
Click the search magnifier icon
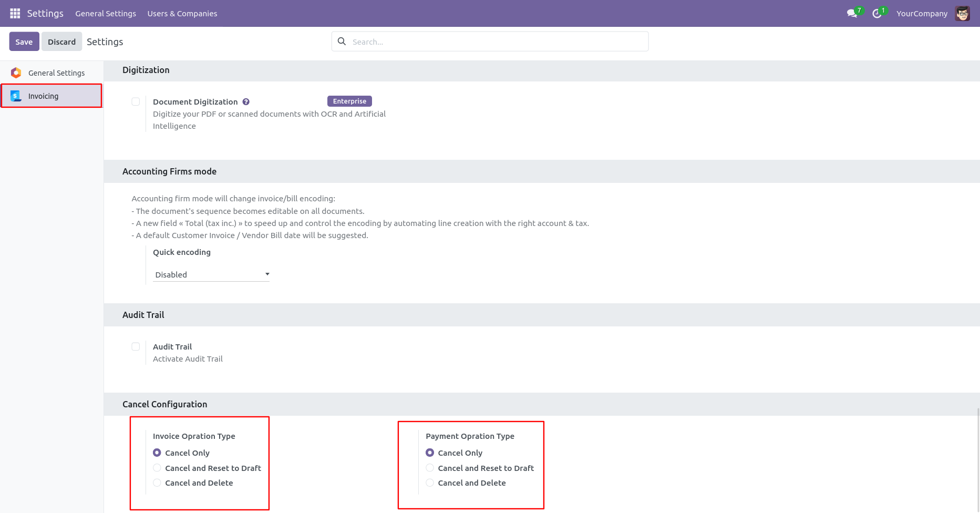pyautogui.click(x=342, y=41)
